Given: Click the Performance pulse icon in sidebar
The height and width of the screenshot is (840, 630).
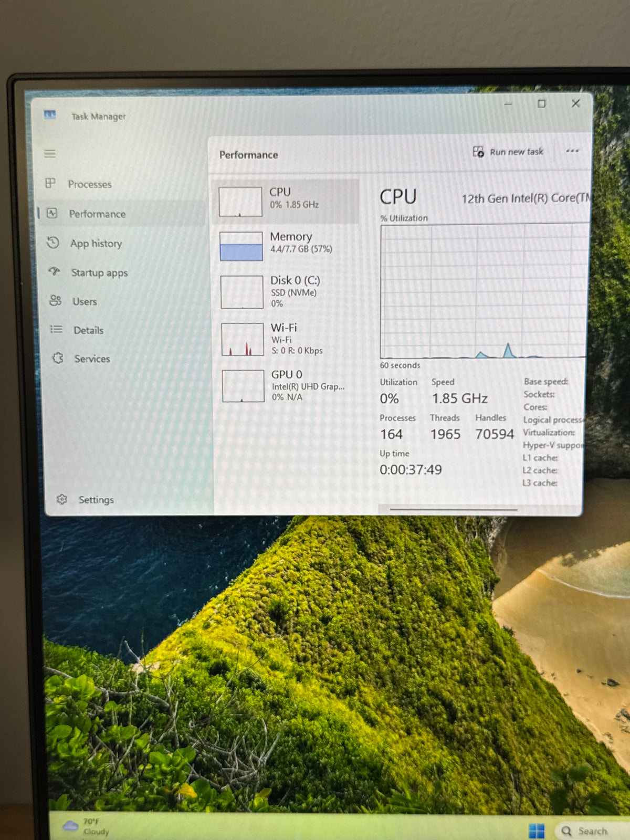Looking at the screenshot, I should click(51, 213).
